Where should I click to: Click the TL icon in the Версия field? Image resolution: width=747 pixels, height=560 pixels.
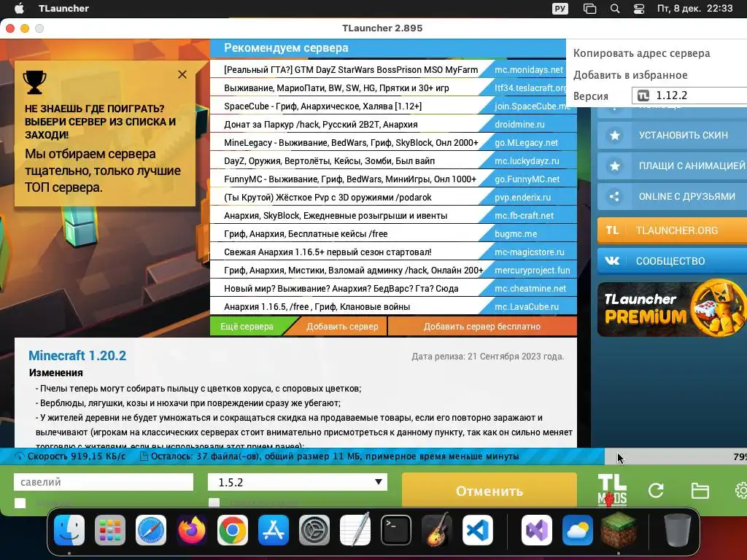pos(643,96)
